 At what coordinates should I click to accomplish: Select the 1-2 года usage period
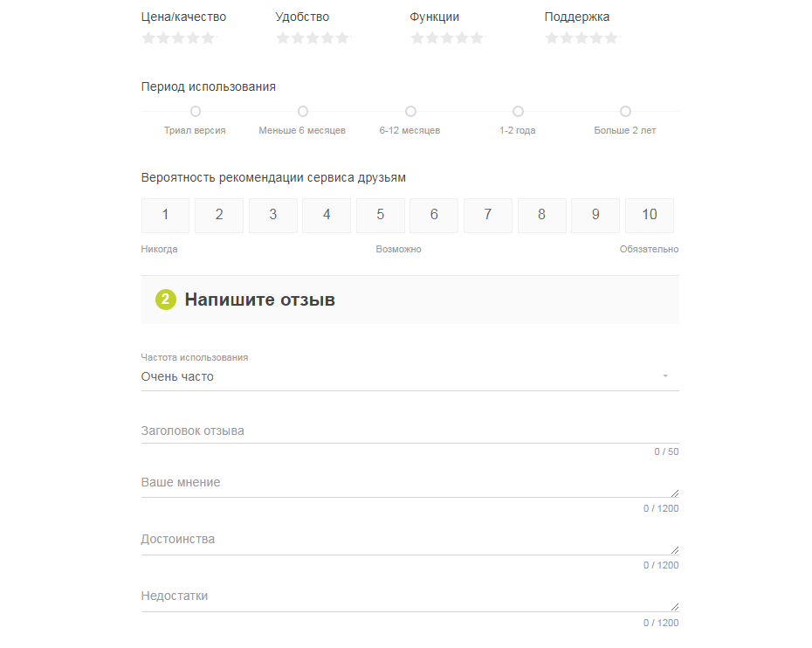coord(518,112)
